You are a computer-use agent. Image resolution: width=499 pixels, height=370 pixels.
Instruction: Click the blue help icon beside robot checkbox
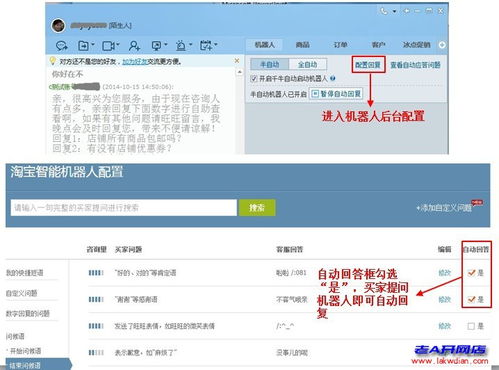coord(333,78)
